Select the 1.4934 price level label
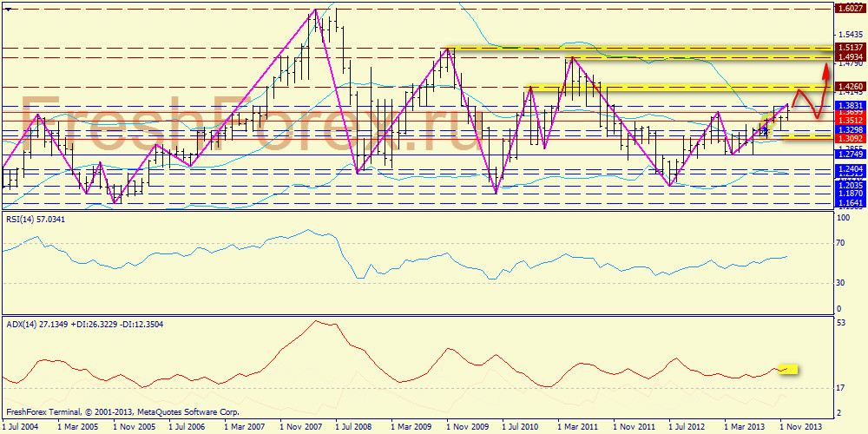Viewport: 868px width, 434px height. point(849,56)
